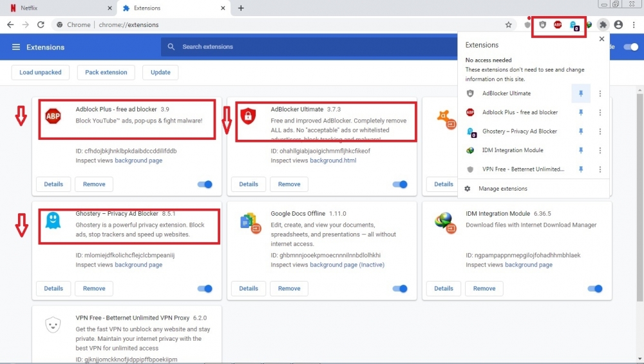
Task: Open the Extensions puzzle piece menu
Action: point(603,24)
